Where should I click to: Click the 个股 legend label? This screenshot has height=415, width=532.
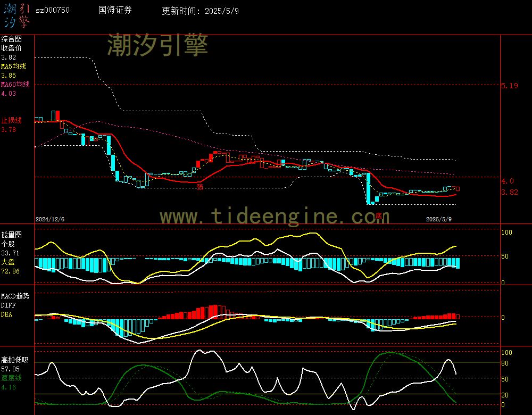(8, 244)
